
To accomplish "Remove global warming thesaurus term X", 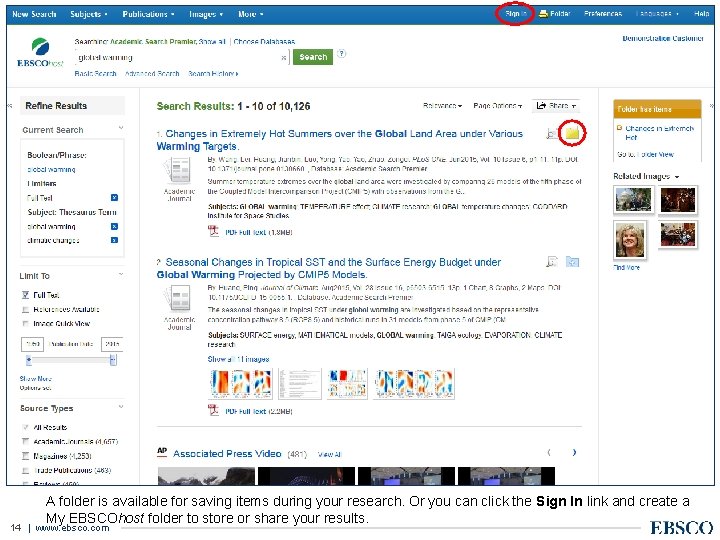I will click(x=114, y=226).
